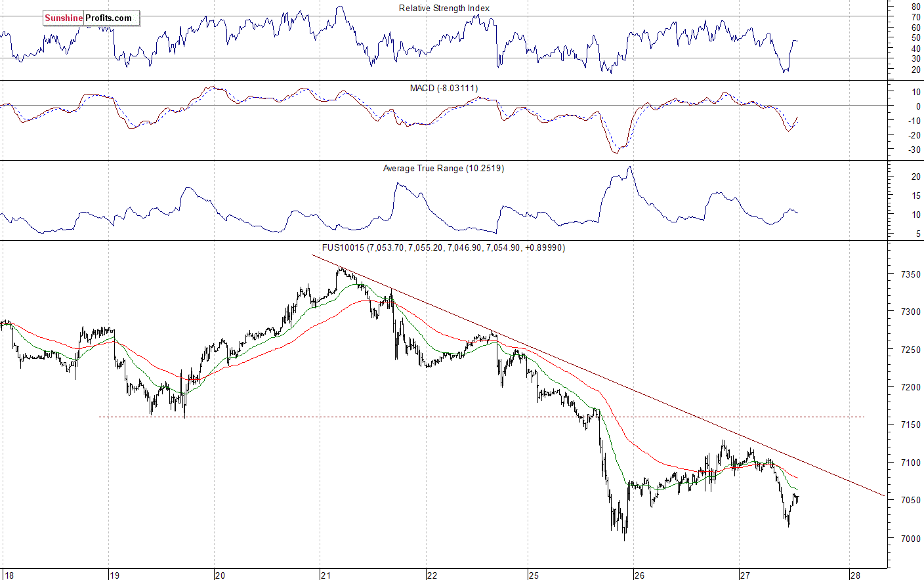Click the 7300 price axis label
924x580 pixels.
[x=911, y=312]
